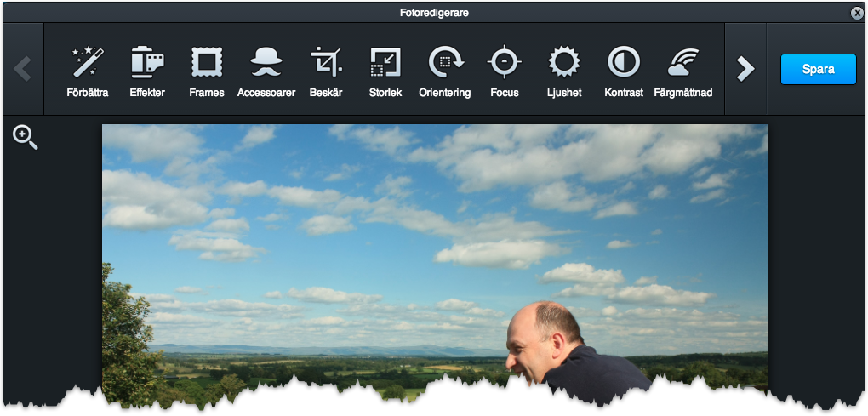868x416 pixels.
Task: Open the Storlek resize tool
Action: 385,72
